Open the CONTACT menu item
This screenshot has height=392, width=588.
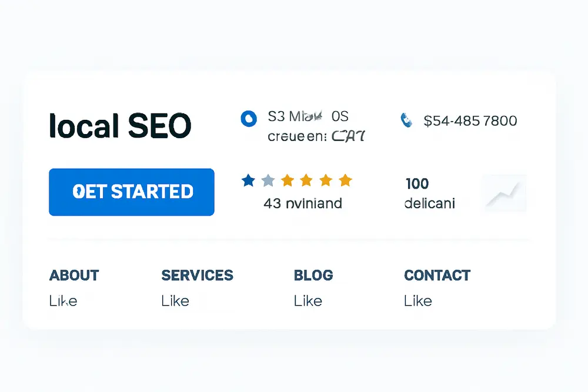(x=437, y=275)
